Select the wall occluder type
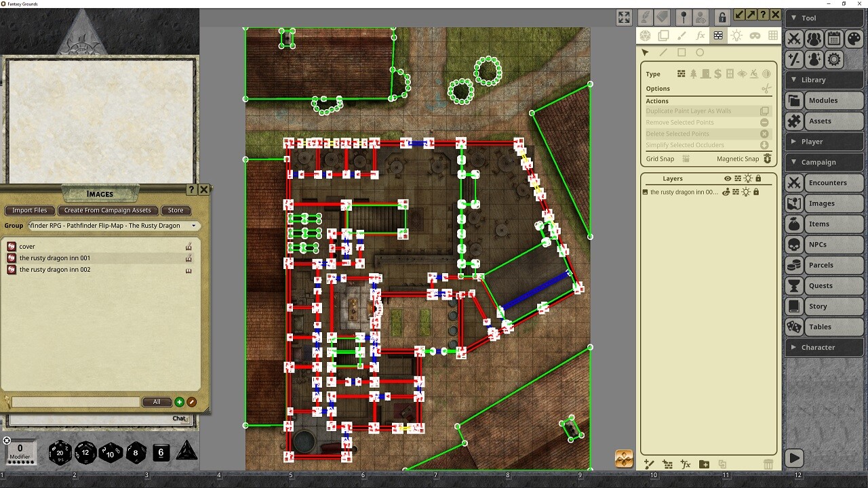868x488 pixels. click(682, 74)
